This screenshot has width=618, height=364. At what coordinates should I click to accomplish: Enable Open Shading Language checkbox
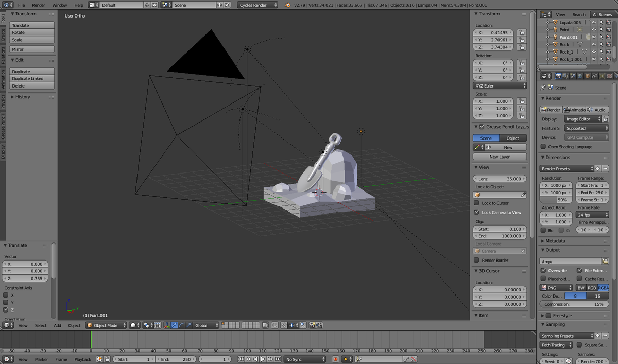(x=543, y=147)
